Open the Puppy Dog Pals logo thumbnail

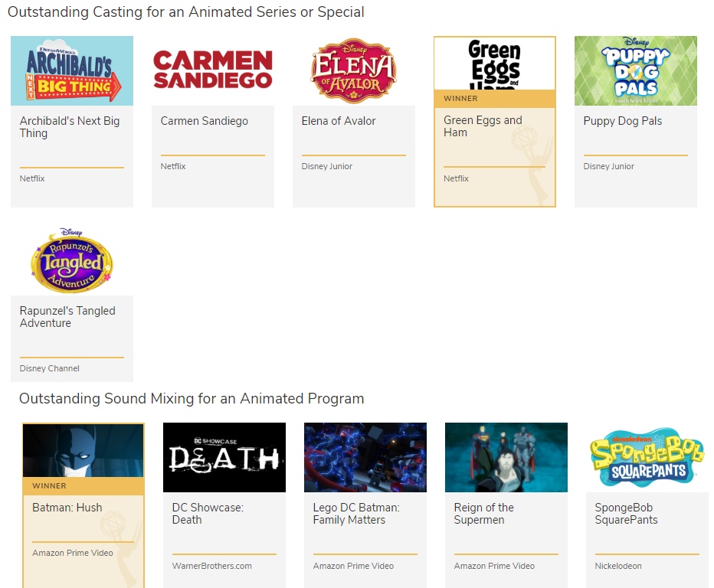(635, 70)
